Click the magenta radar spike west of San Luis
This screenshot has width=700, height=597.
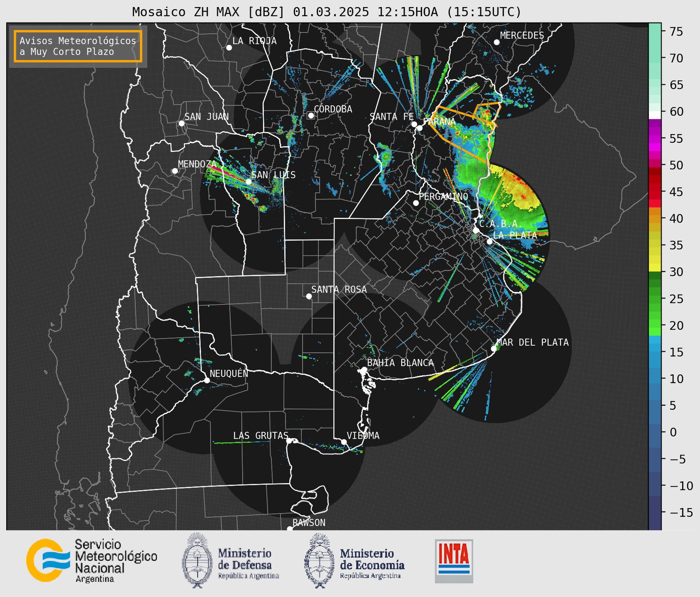[227, 173]
